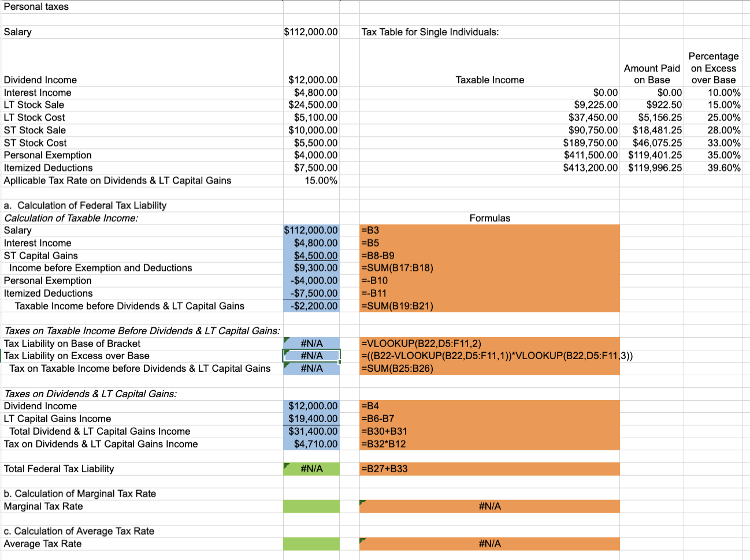
Task: Click the orange #N/A cell beside Average Tax Rate
Action: 489,544
